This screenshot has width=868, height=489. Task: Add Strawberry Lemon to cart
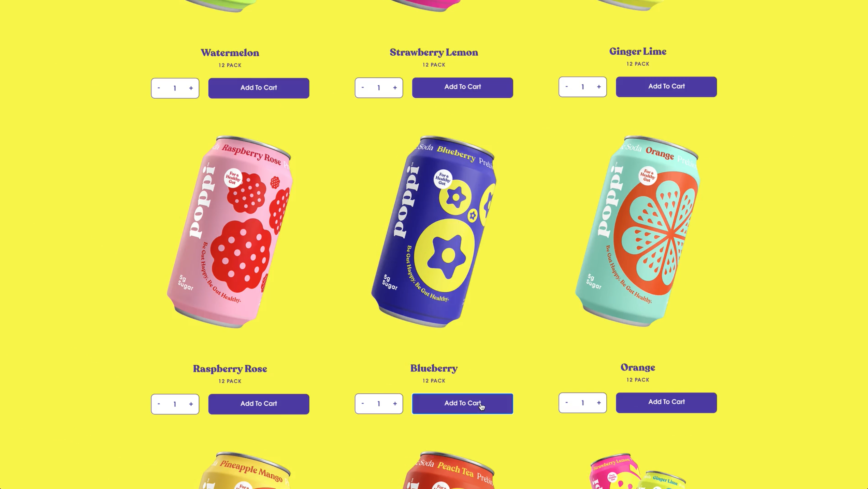[462, 87]
